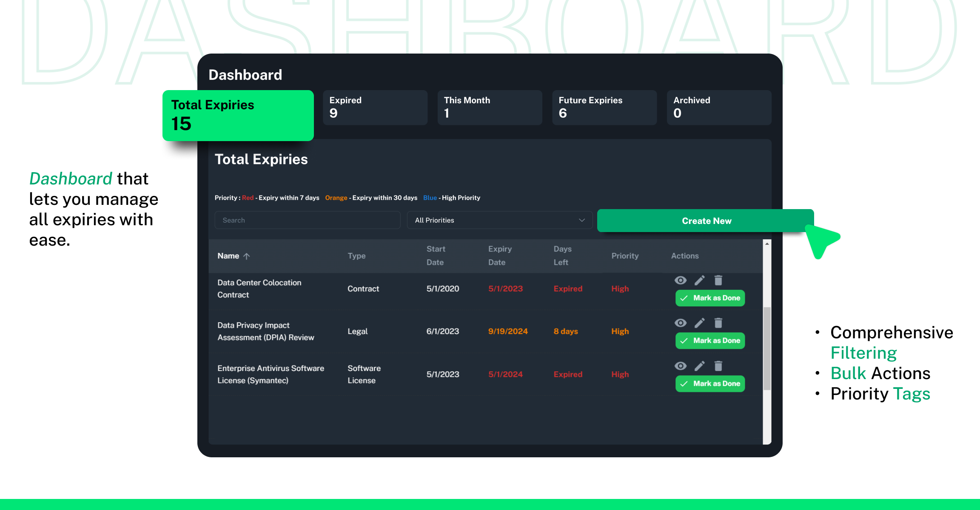The image size is (980, 510).
Task: Click the 5/1/2023 expiry date cell
Action: tap(505, 289)
